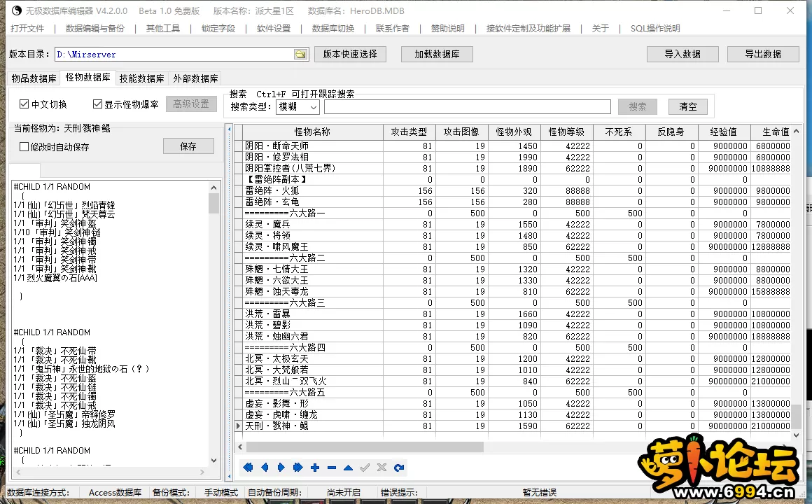Click 保存 button
The image size is (812, 504).
pyautogui.click(x=188, y=146)
